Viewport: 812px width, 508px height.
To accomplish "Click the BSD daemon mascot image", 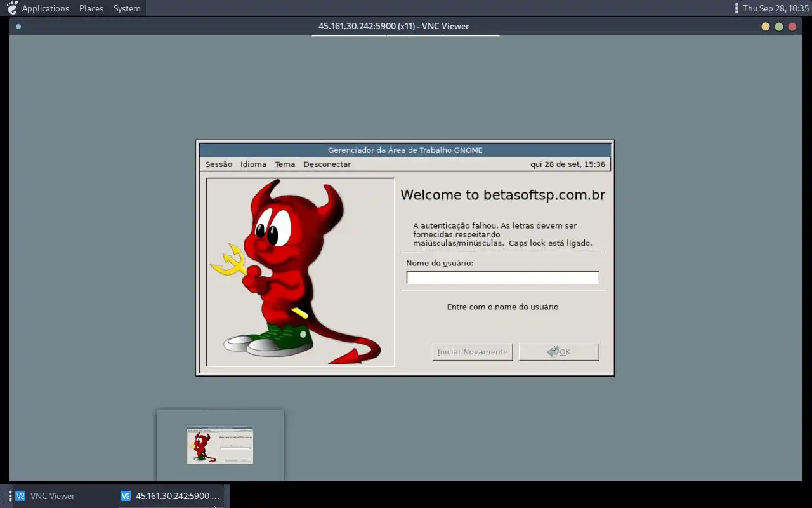I will point(300,272).
